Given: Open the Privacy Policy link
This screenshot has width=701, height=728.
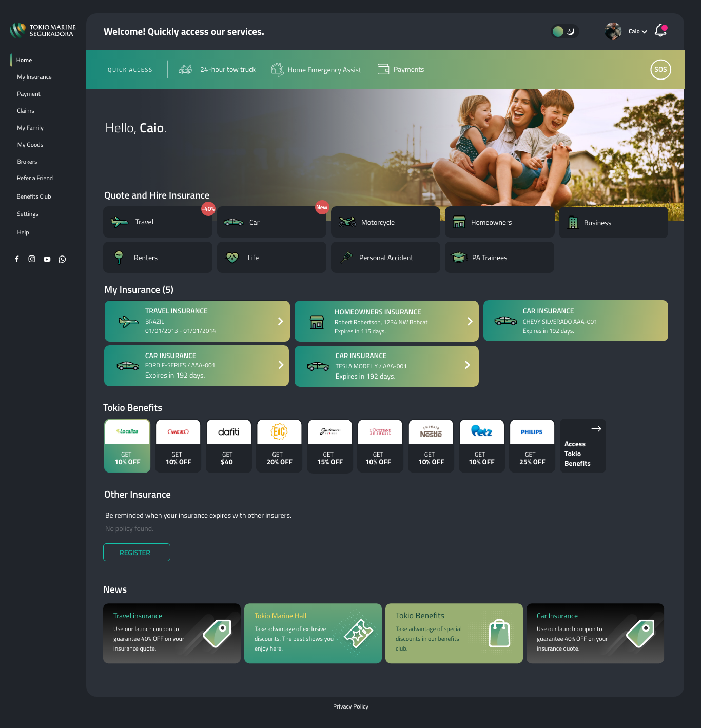Looking at the screenshot, I should (x=350, y=706).
